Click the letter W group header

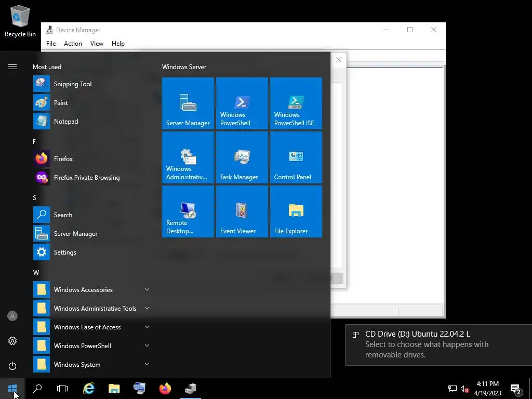point(36,272)
